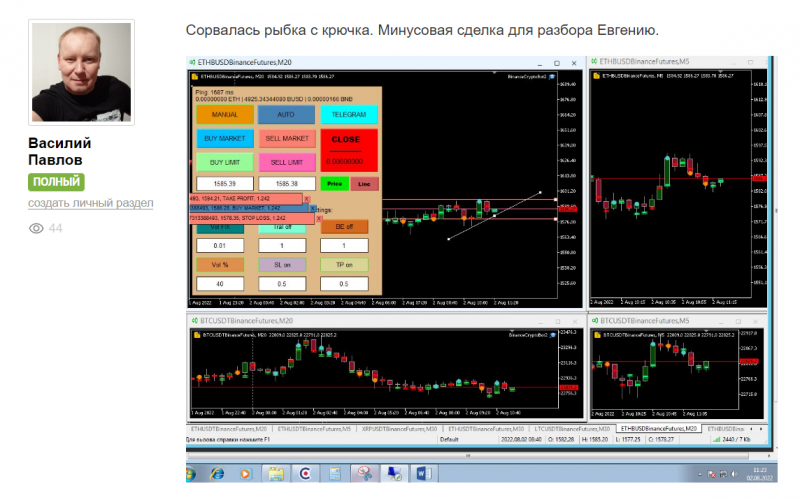Switch to XRPUSDTBinanceFutures,M30 chart tab
800x500 pixels.
400,429
